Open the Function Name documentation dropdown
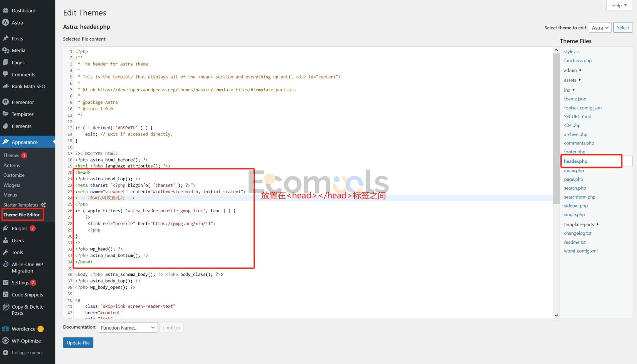Viewport: 637px width, 364px height. click(127, 328)
